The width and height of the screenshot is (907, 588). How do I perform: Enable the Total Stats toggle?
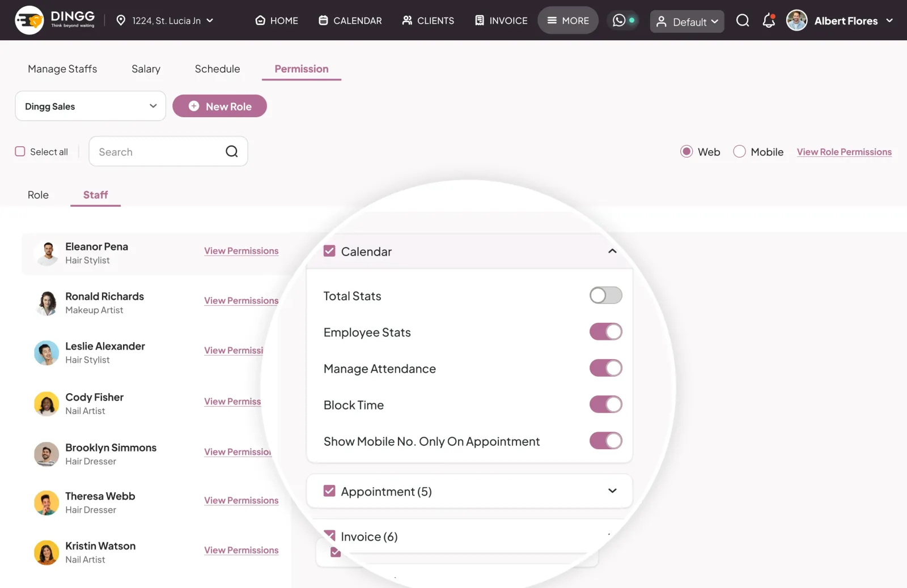(606, 295)
